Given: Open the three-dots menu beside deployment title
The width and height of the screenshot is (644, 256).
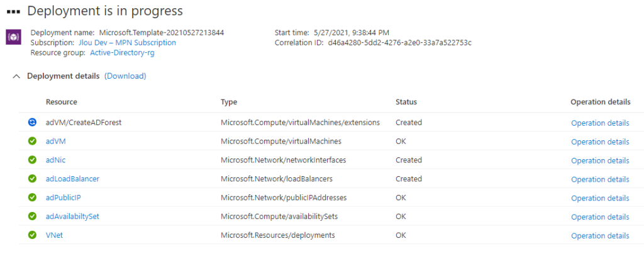Looking at the screenshot, I should pyautogui.click(x=14, y=12).
